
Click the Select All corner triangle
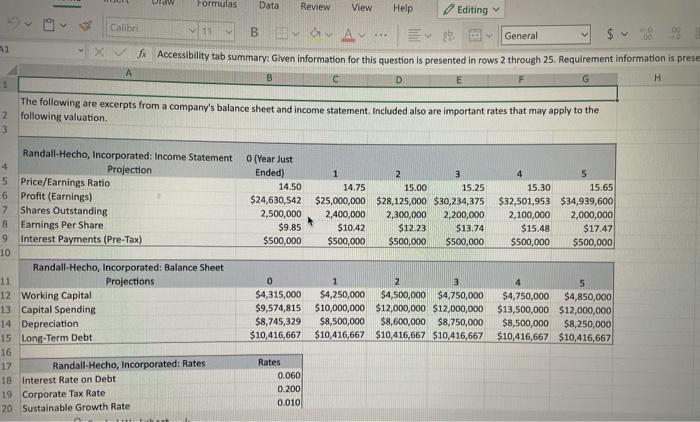tap(12, 71)
